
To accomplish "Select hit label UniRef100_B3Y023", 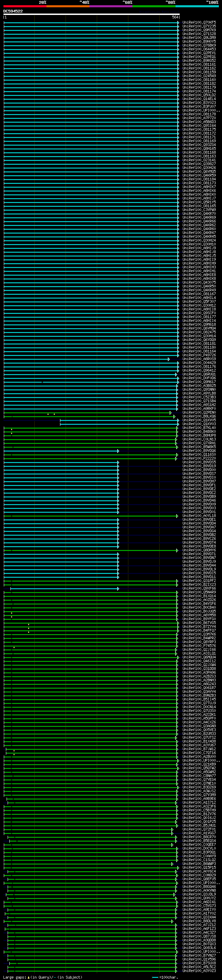I will click(x=199, y=103).
